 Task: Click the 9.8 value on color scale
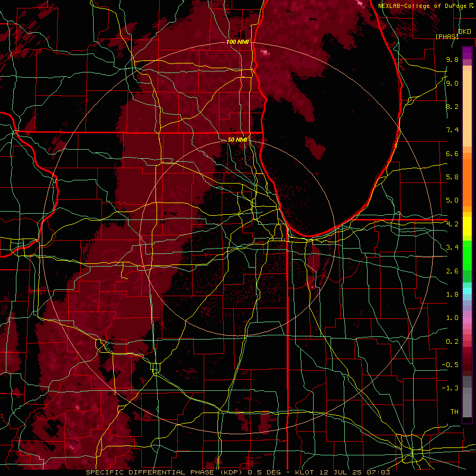click(452, 59)
